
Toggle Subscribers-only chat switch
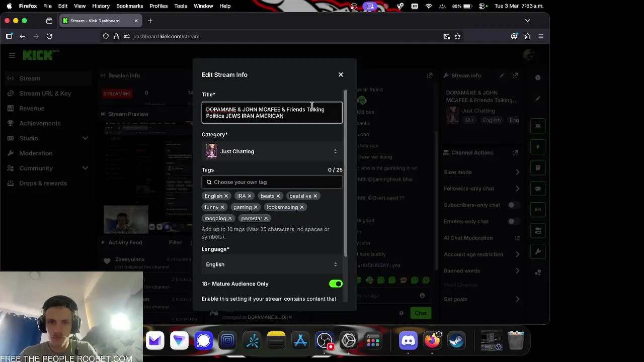click(x=514, y=205)
